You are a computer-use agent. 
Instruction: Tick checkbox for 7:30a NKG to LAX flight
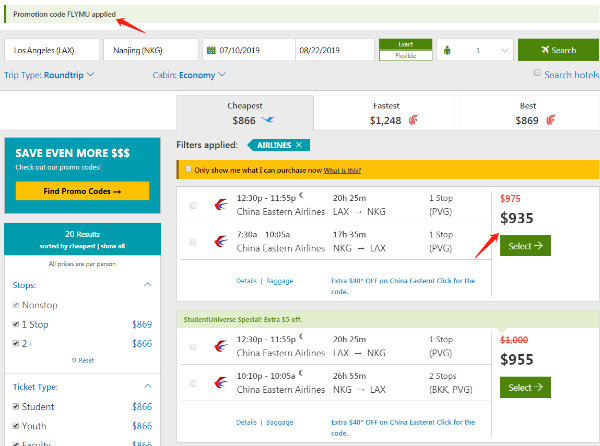click(193, 242)
